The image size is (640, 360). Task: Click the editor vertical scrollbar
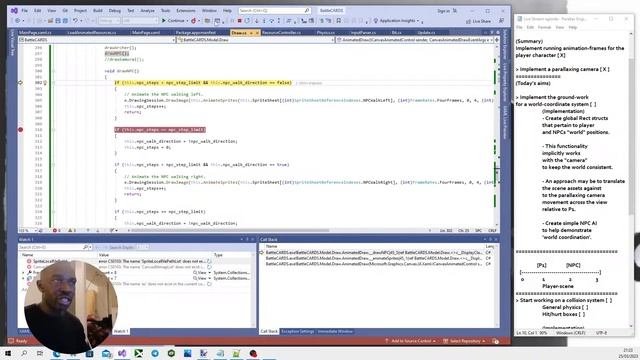click(497, 135)
